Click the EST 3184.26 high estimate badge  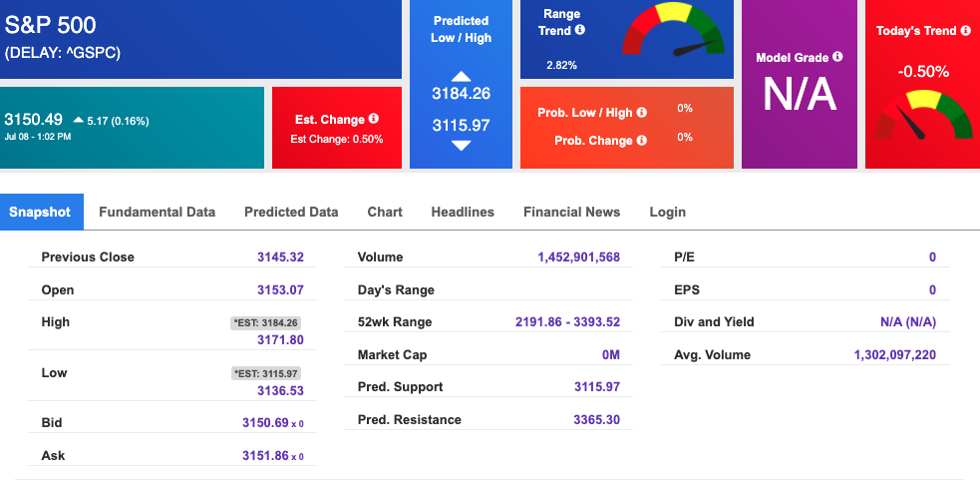click(265, 322)
